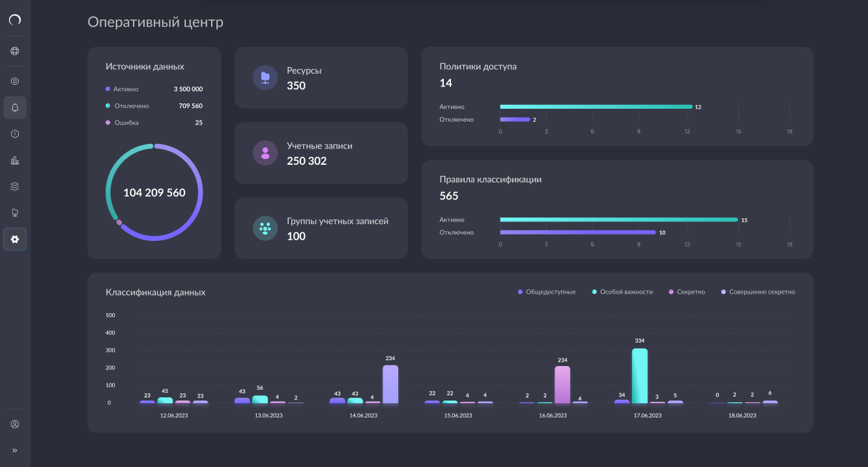Click the date label 15.06.2023

(459, 416)
